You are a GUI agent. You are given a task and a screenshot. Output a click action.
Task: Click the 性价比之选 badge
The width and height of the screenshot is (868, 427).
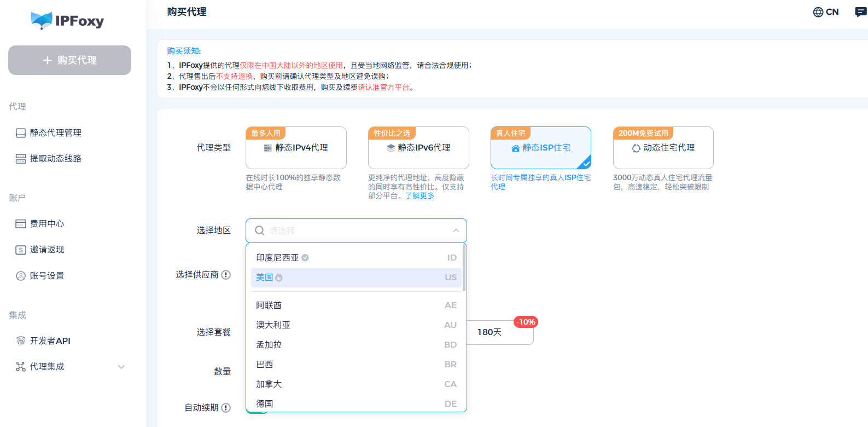[392, 133]
